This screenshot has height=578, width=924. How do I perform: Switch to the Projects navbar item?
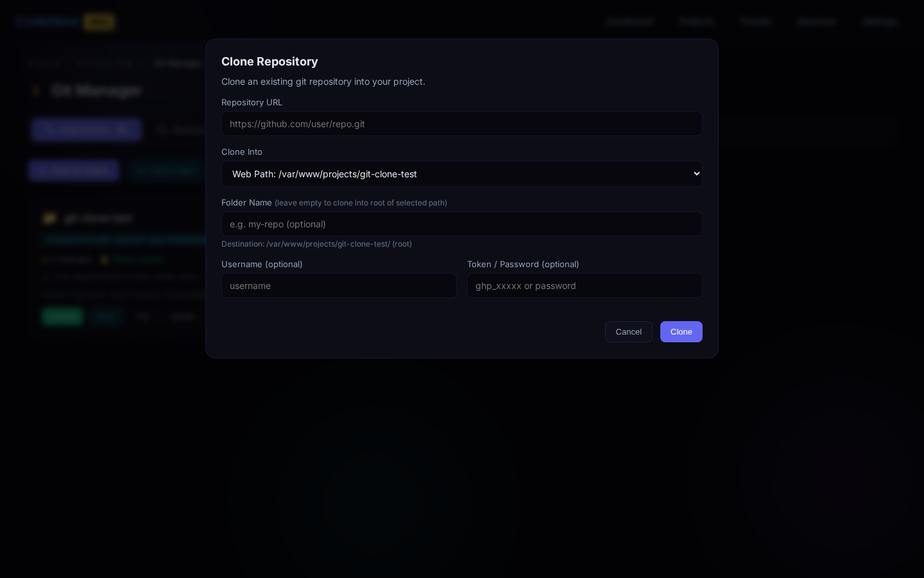tap(696, 21)
